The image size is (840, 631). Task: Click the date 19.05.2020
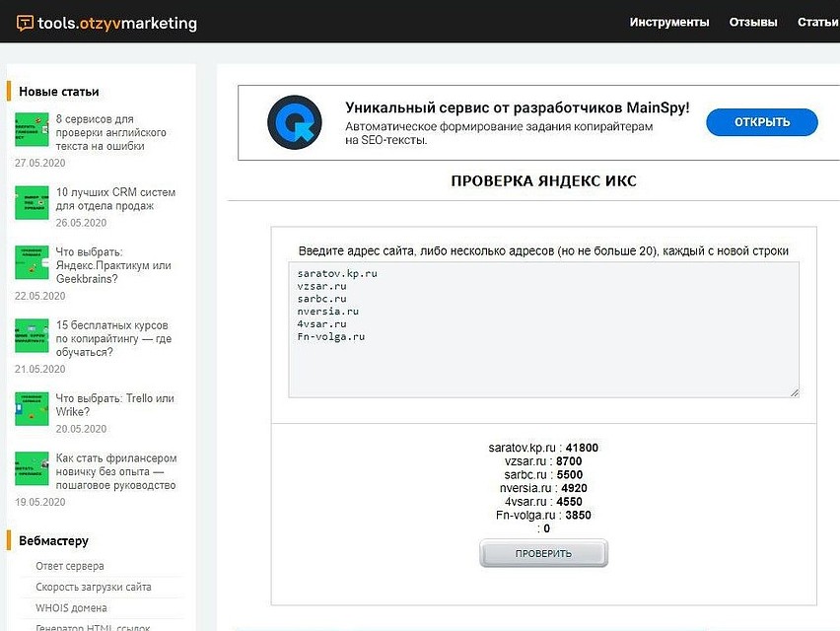point(39,502)
